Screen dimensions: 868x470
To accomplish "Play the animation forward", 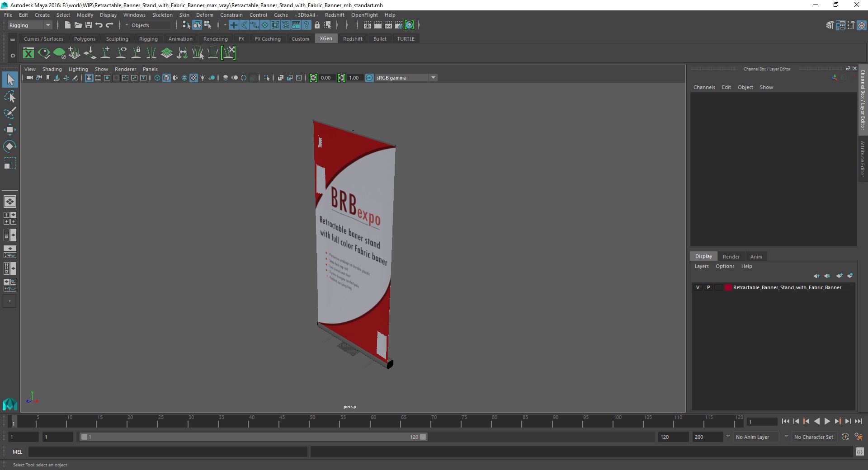I will pyautogui.click(x=827, y=421).
